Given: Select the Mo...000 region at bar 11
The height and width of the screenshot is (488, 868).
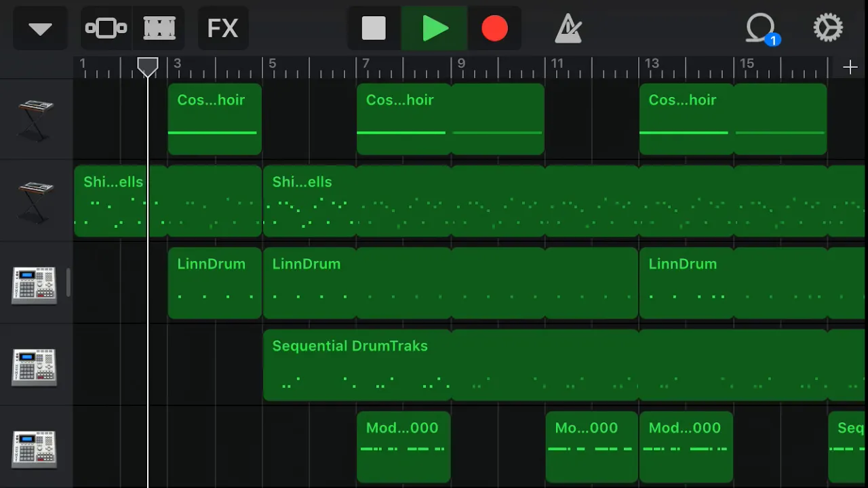Looking at the screenshot, I should tap(591, 447).
